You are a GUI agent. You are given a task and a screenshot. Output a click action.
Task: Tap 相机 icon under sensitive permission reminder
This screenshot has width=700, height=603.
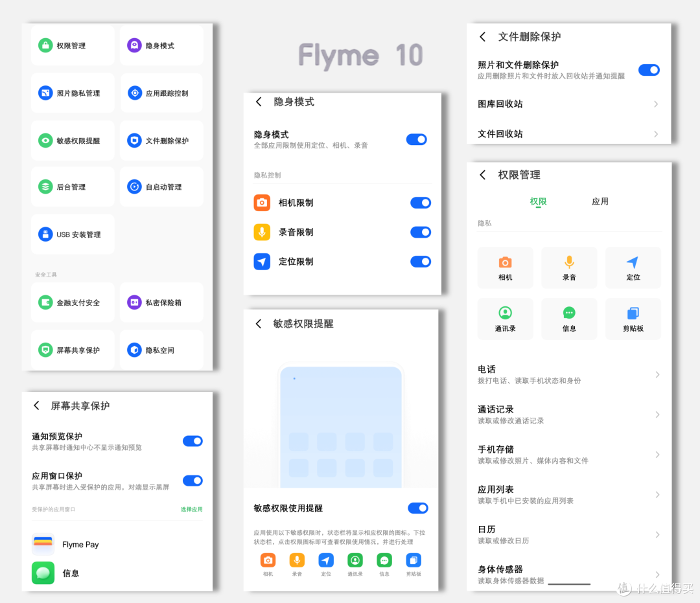(268, 560)
